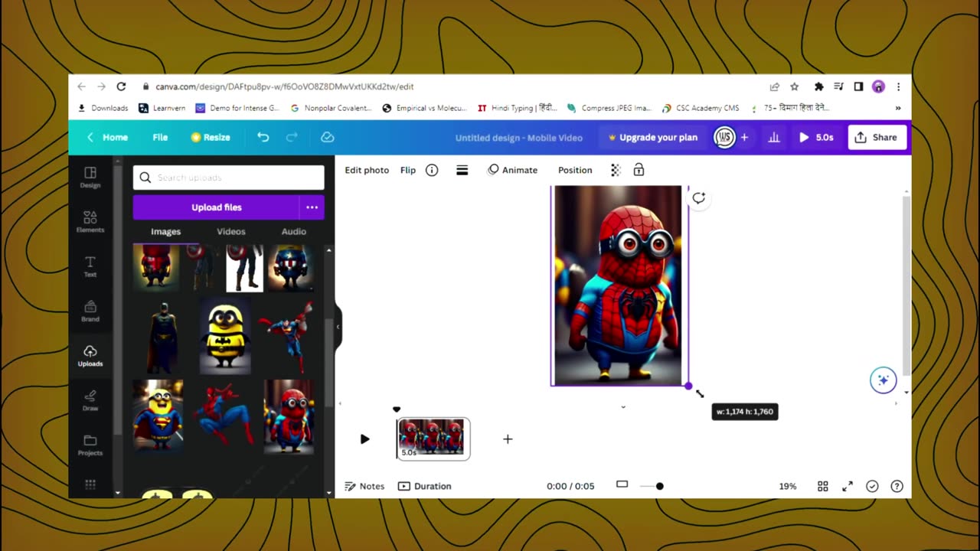Open the Notes panel
Screen dimensions: 980x551
pos(364,486)
